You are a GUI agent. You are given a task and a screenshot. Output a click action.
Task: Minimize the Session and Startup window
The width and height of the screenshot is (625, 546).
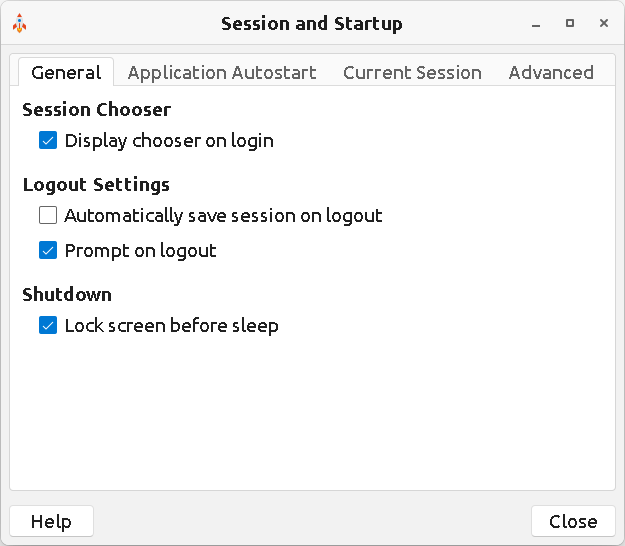[537, 23]
